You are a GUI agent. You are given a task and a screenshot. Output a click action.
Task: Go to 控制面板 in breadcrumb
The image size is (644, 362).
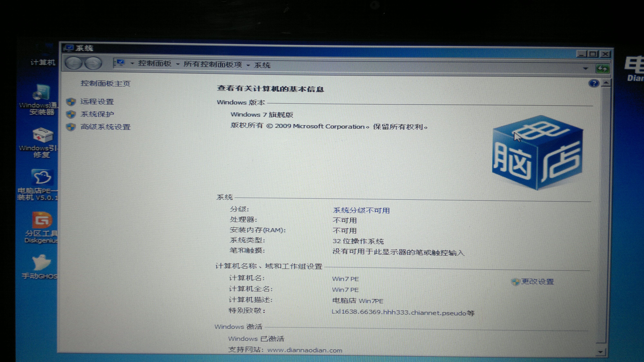tap(155, 63)
